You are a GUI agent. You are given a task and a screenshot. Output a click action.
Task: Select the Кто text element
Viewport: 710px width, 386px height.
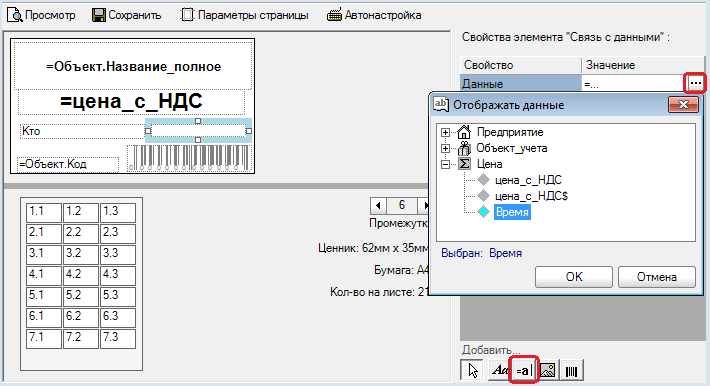82,131
